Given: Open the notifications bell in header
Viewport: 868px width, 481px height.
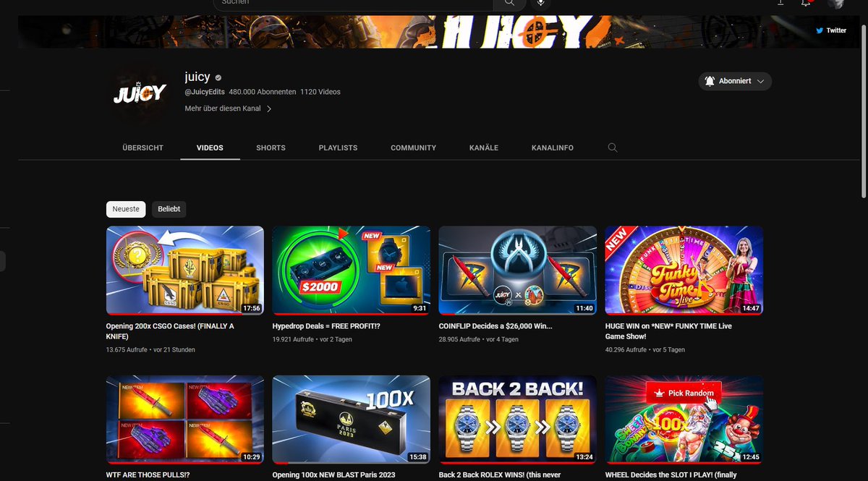Looking at the screenshot, I should point(806,3).
